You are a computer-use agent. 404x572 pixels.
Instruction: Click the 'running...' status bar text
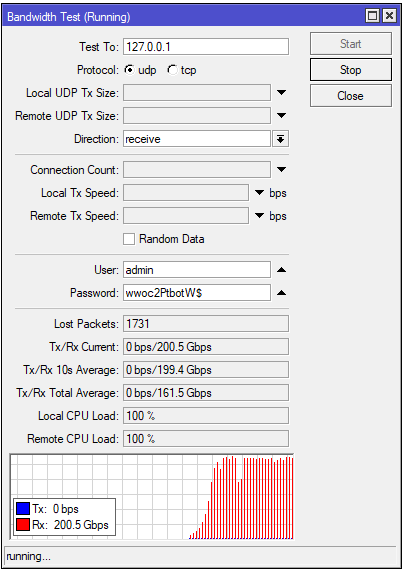tap(28, 556)
